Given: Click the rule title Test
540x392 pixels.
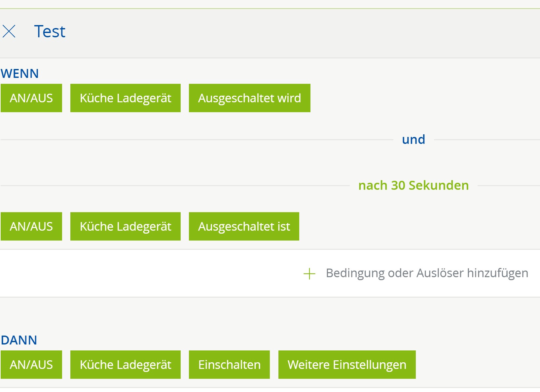Looking at the screenshot, I should click(x=50, y=32).
